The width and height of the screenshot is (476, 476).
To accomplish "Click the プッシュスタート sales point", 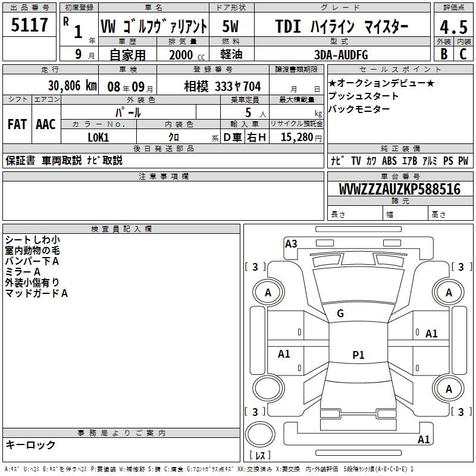I will pyautogui.click(x=364, y=96).
